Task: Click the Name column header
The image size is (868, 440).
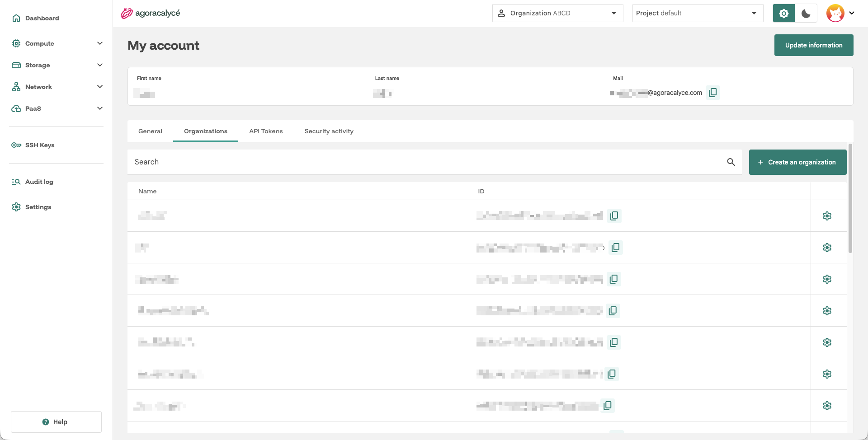Action: (147, 191)
